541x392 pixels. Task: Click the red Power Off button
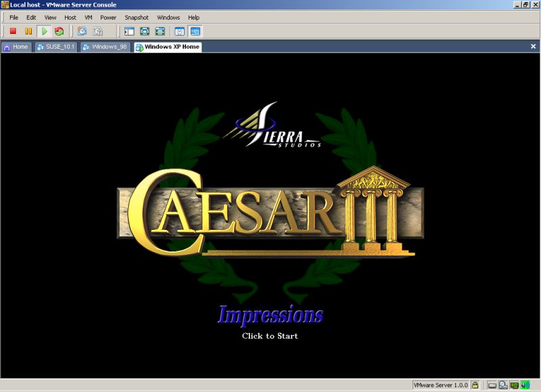click(12, 31)
